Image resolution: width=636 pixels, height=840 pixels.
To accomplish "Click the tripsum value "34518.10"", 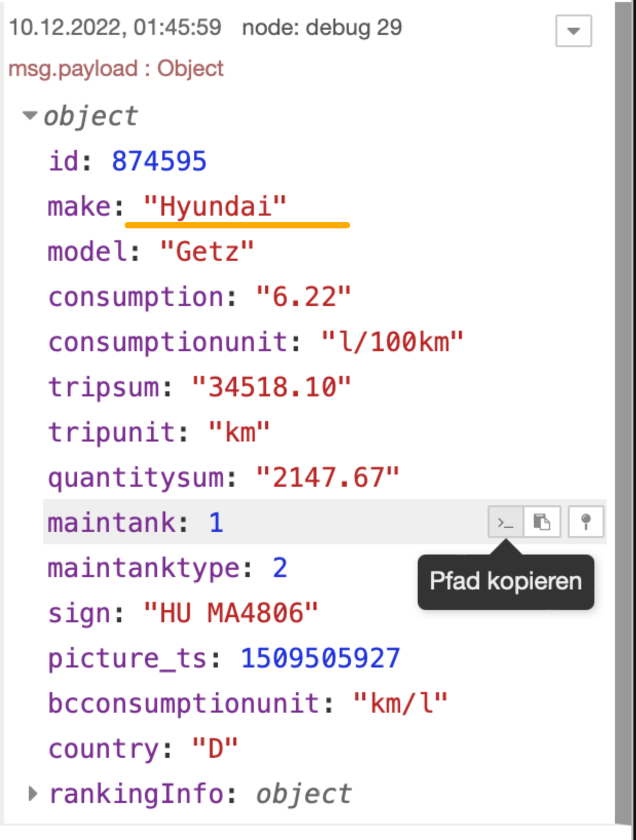I will [271, 387].
